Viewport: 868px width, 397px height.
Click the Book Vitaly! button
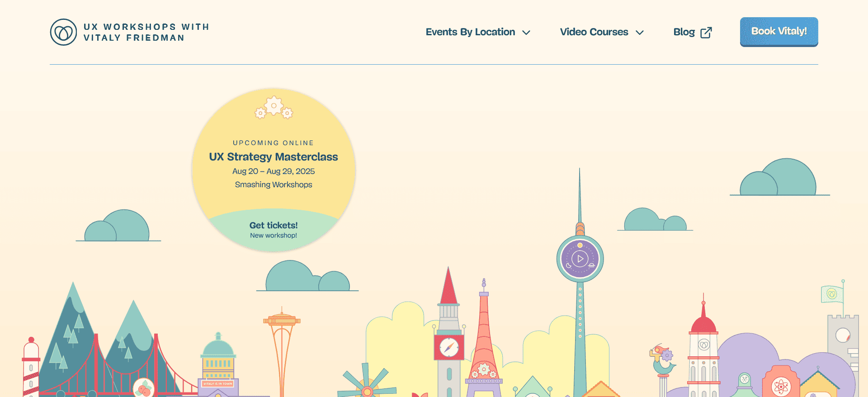point(778,32)
